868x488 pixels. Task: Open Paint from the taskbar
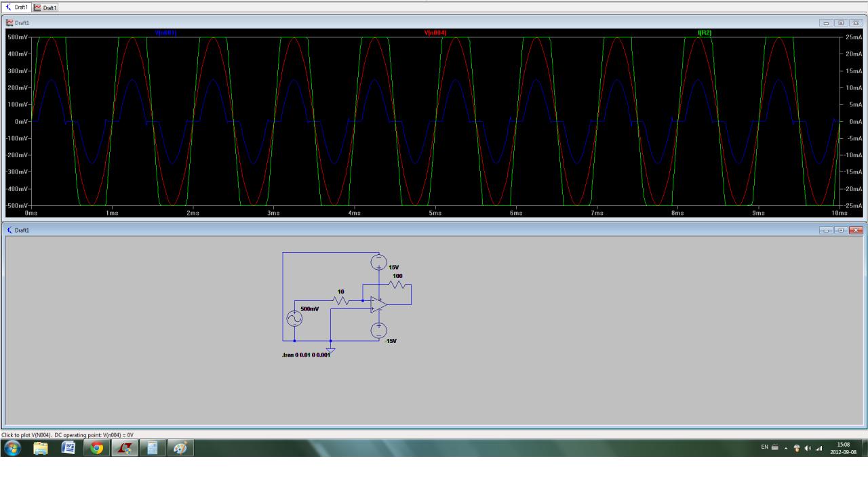(x=179, y=448)
